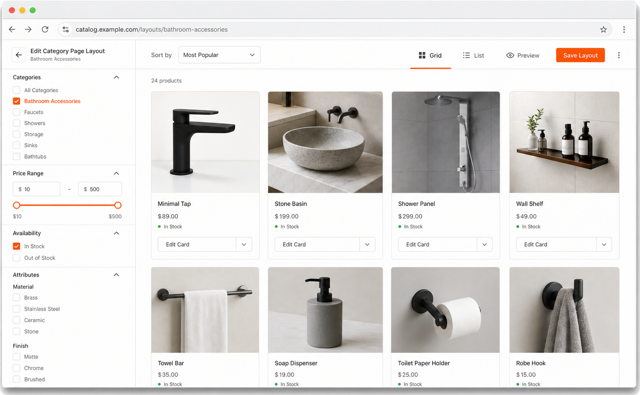640x395 pixels.
Task: Click the 24 products count text
Action: click(x=166, y=80)
